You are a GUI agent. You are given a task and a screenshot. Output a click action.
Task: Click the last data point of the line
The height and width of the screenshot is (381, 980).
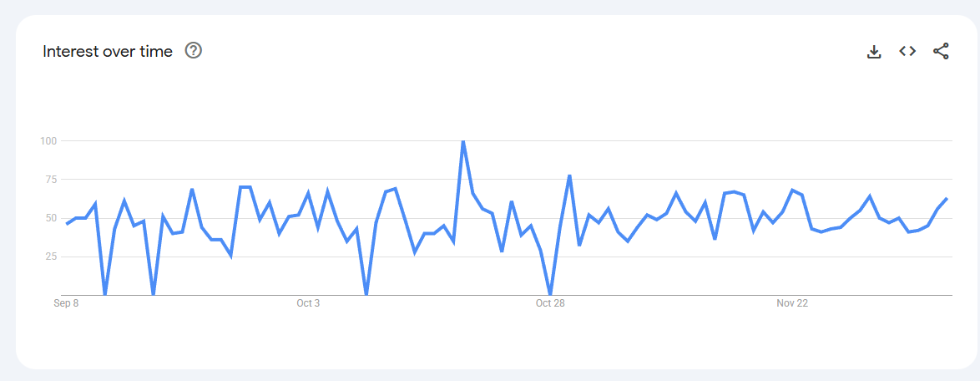tap(947, 199)
